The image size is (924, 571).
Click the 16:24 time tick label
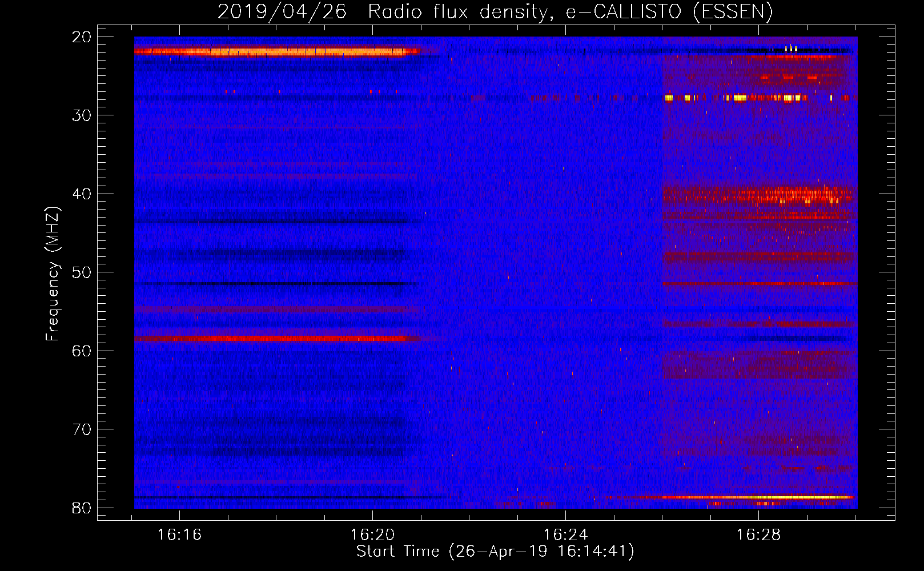pyautogui.click(x=565, y=535)
